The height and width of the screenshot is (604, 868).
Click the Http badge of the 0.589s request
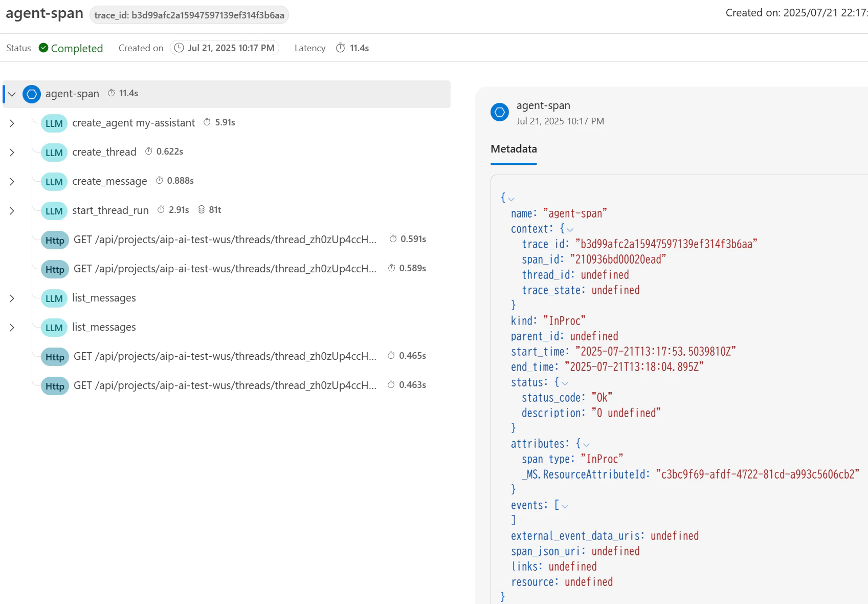[55, 269]
